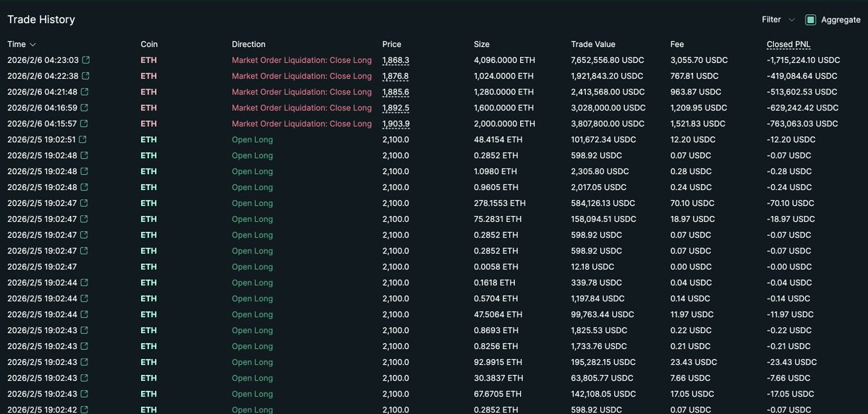
Task: Click the Coin column header
Action: coord(148,44)
